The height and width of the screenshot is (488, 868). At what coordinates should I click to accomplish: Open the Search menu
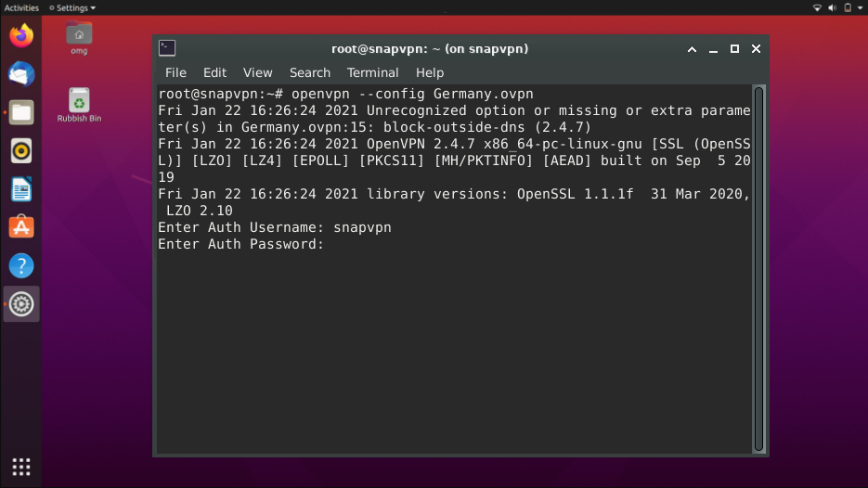point(310,72)
